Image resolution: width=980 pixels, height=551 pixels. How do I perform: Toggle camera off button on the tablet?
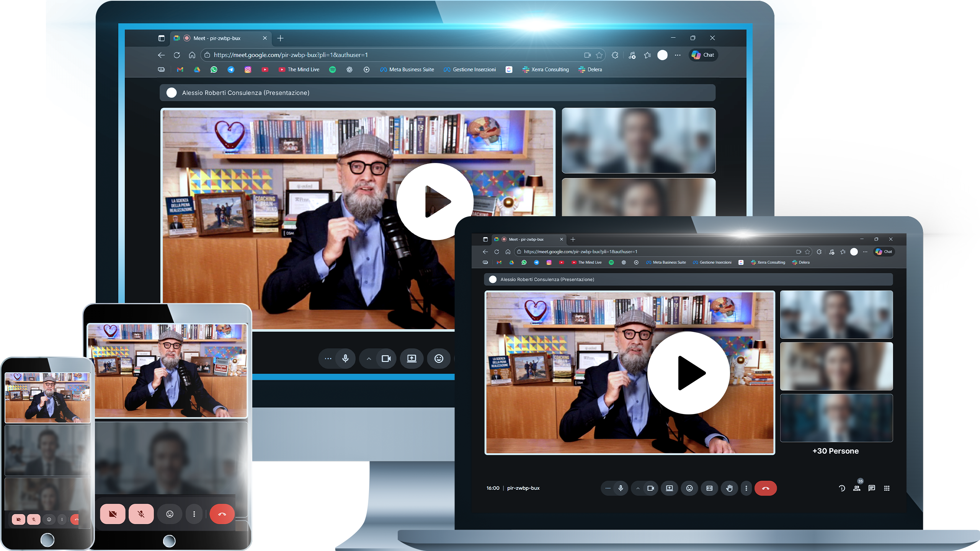(113, 514)
